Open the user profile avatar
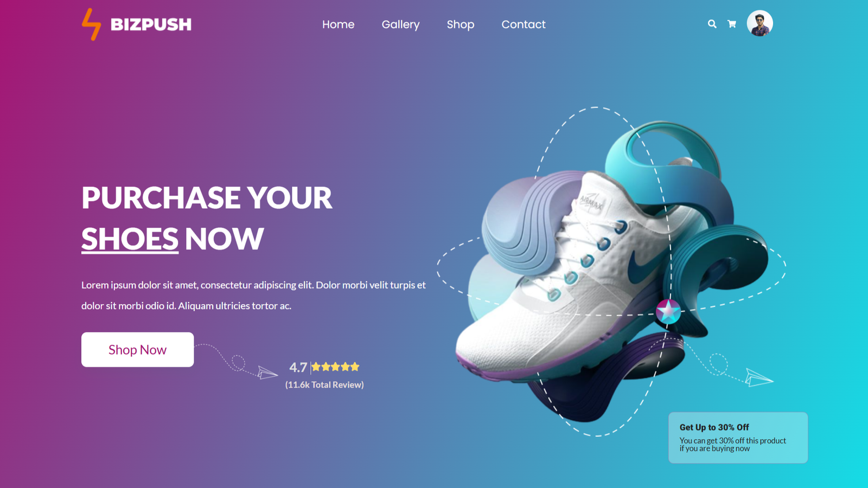868x488 pixels. (759, 23)
